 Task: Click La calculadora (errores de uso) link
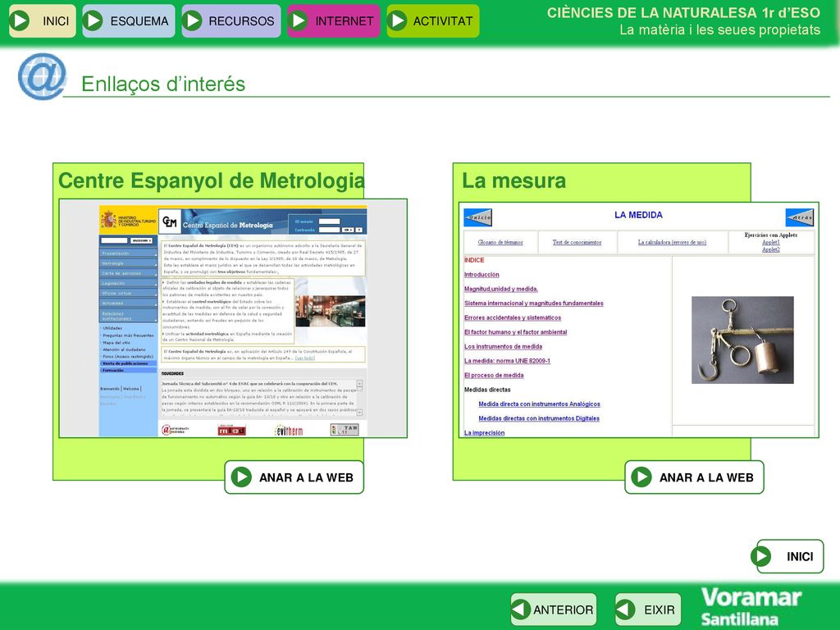click(x=673, y=243)
